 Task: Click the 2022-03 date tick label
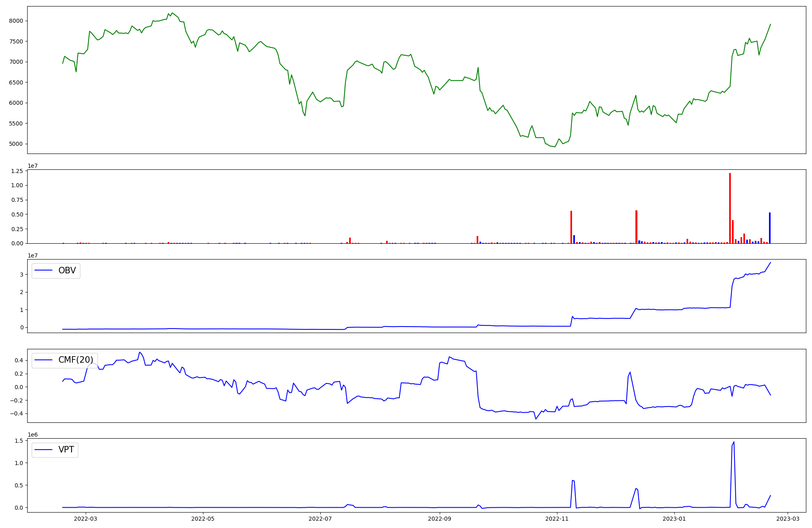[86, 519]
